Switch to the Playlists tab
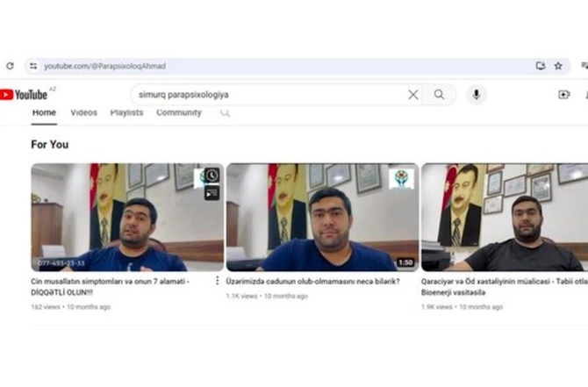The width and height of the screenshot is (588, 387). 126,112
